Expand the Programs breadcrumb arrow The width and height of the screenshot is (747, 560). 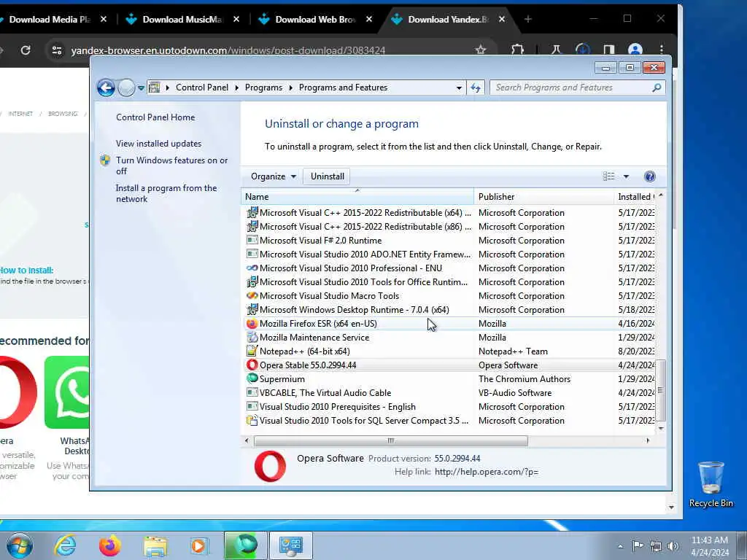click(x=290, y=87)
